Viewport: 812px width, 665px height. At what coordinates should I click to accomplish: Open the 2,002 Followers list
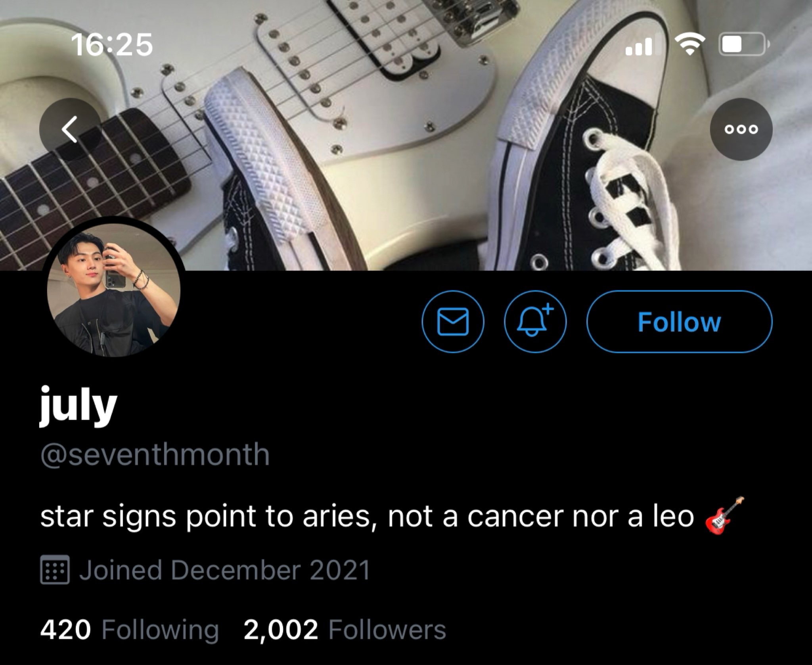345,630
